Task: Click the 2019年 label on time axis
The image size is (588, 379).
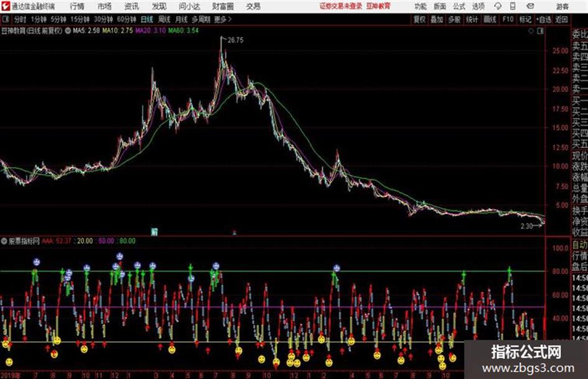Action: [x=11, y=375]
